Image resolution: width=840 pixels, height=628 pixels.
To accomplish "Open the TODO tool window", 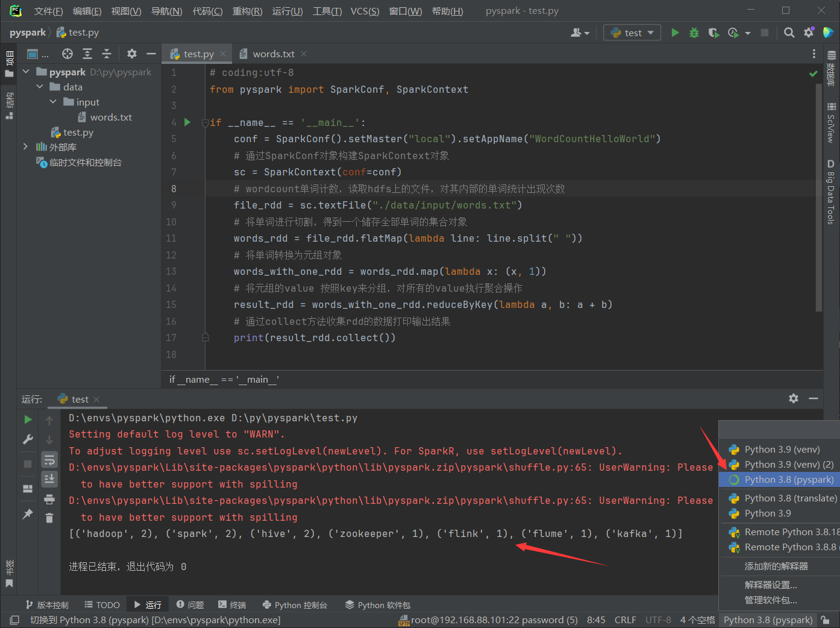I will tap(102, 604).
